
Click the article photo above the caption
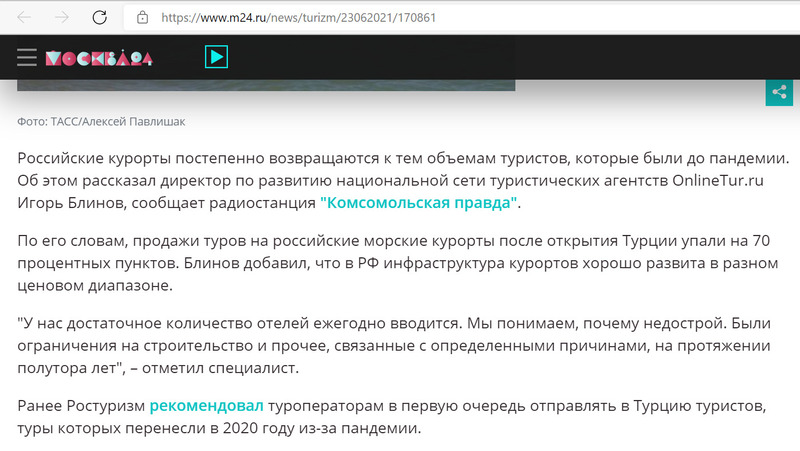[x=266, y=85]
